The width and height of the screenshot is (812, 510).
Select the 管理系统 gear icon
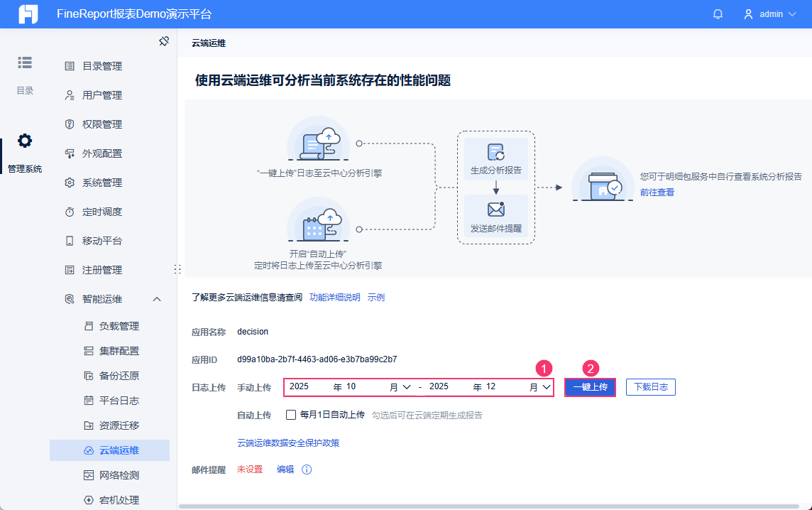click(25, 141)
